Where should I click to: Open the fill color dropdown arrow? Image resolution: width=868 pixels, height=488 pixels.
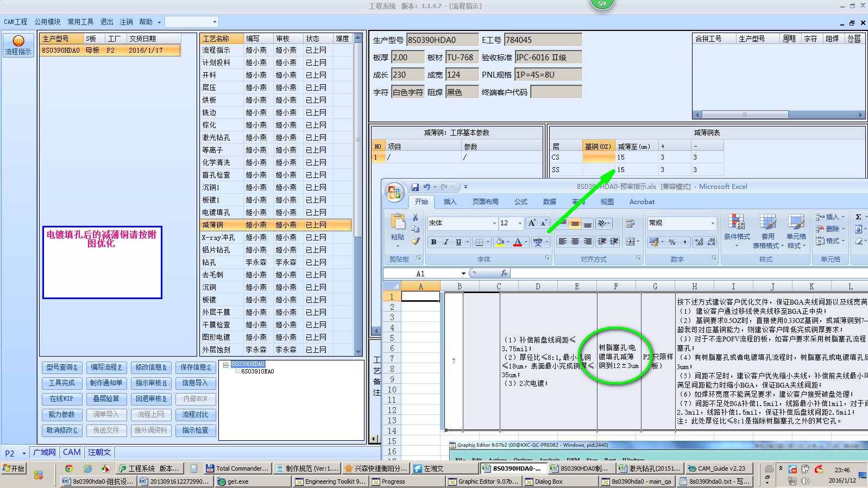tap(508, 242)
